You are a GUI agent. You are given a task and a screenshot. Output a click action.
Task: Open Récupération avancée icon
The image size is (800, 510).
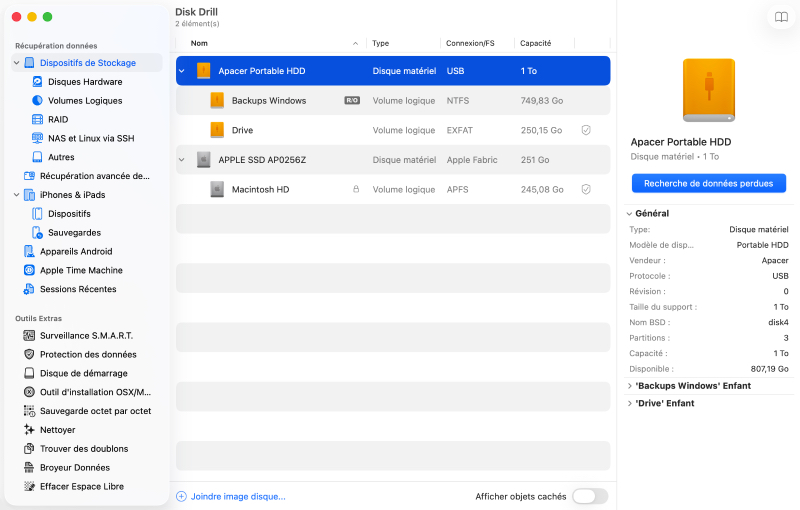29,176
